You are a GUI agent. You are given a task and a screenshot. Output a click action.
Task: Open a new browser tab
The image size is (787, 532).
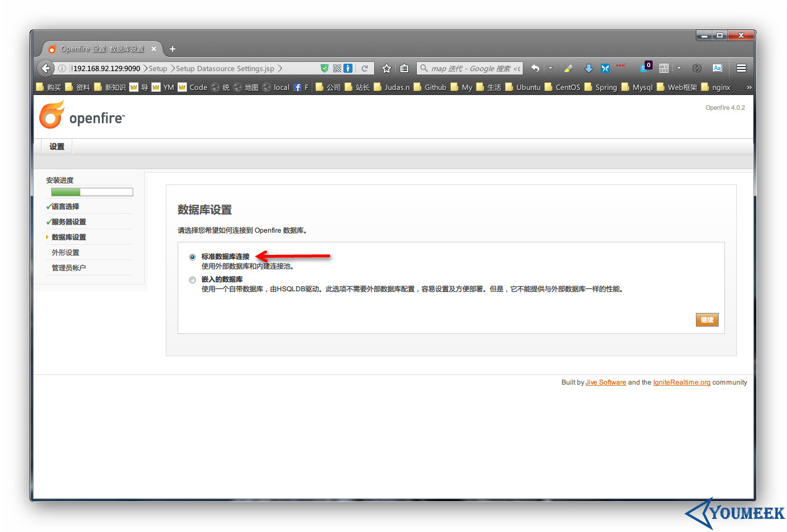coord(173,49)
